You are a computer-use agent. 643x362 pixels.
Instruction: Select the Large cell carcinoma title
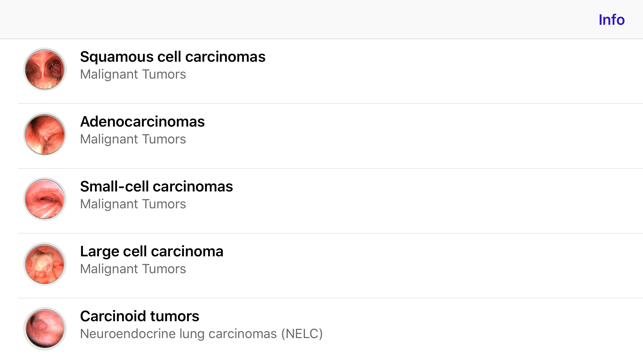151,251
